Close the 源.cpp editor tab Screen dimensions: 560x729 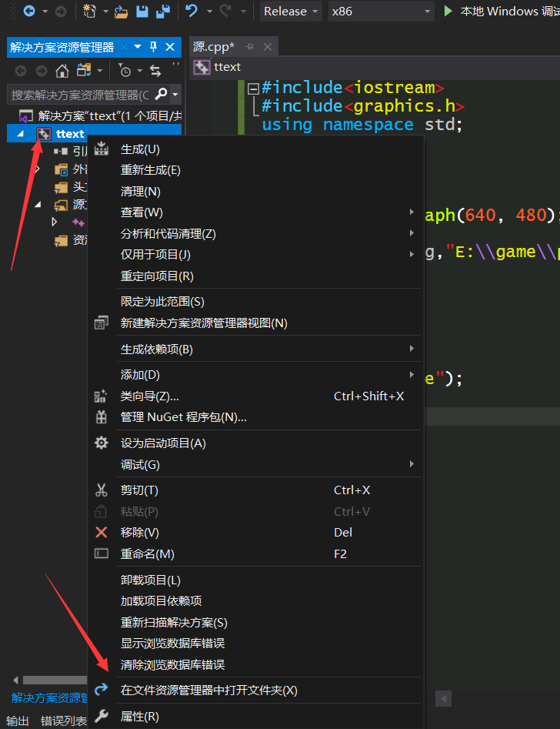tap(267, 46)
